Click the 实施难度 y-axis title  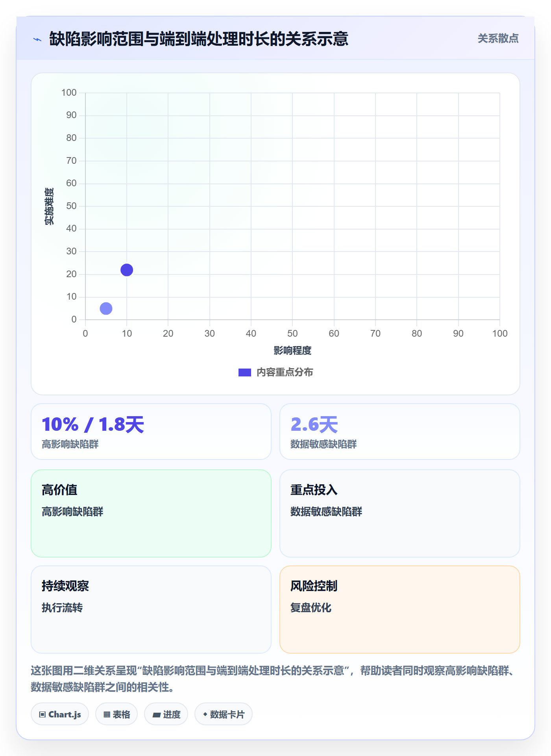[49, 206]
